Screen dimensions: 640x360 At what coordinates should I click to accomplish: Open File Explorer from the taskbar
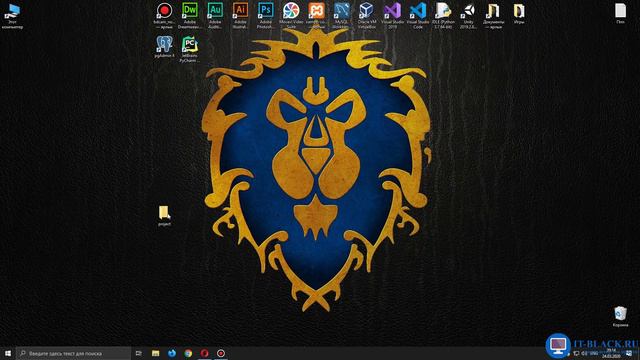(156, 353)
